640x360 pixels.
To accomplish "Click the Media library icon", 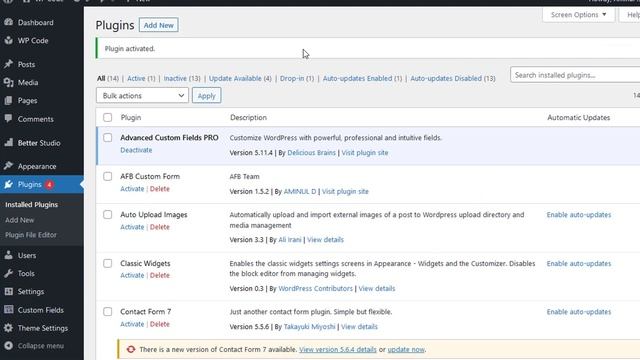I will (x=9, y=82).
